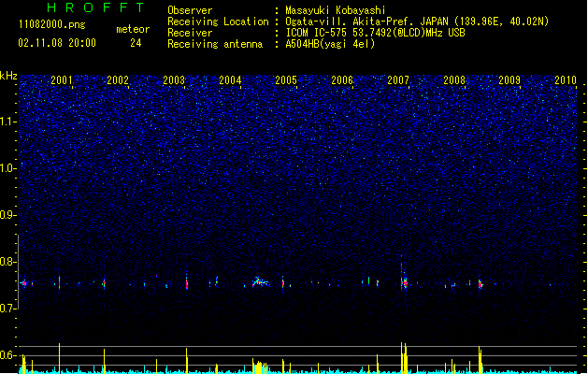Click the 0.7 kHz axis label
This screenshot has height=374, width=588.
tap(8, 309)
